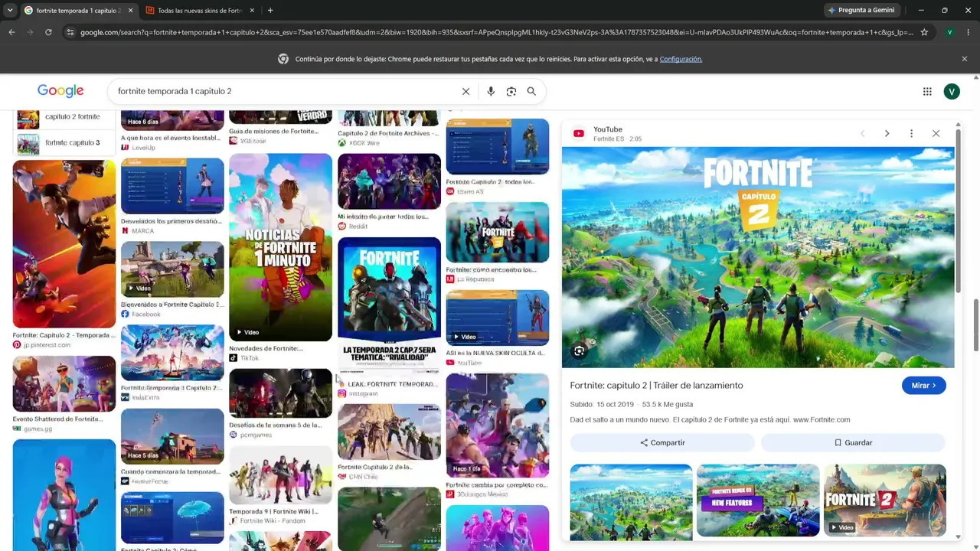Click the caption 'Fortnite: Capitulo 2 - Temporada...'

(64, 335)
